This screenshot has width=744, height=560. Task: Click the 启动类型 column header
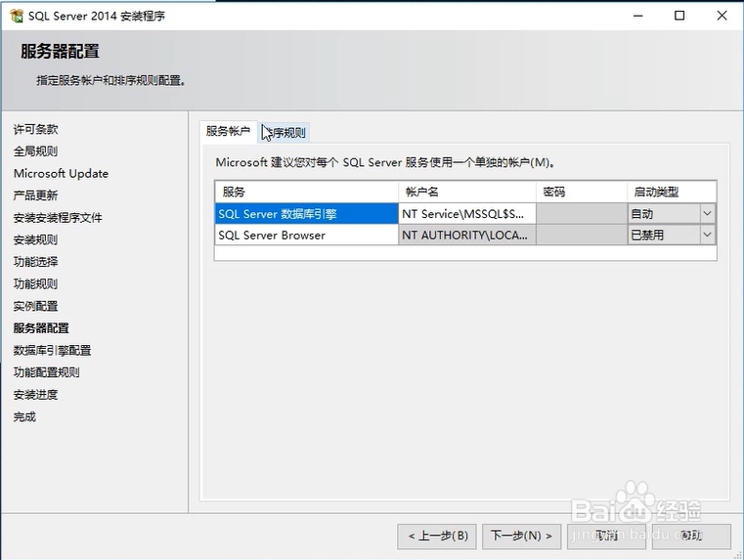click(x=672, y=192)
